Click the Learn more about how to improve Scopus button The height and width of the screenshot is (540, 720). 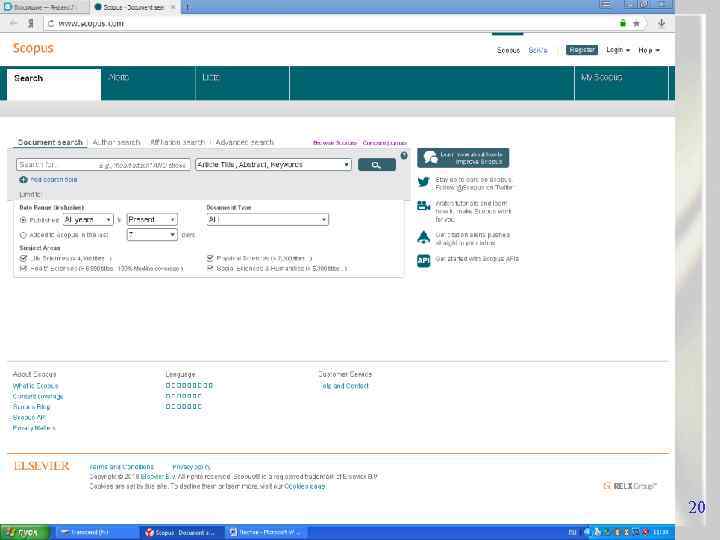point(463,158)
